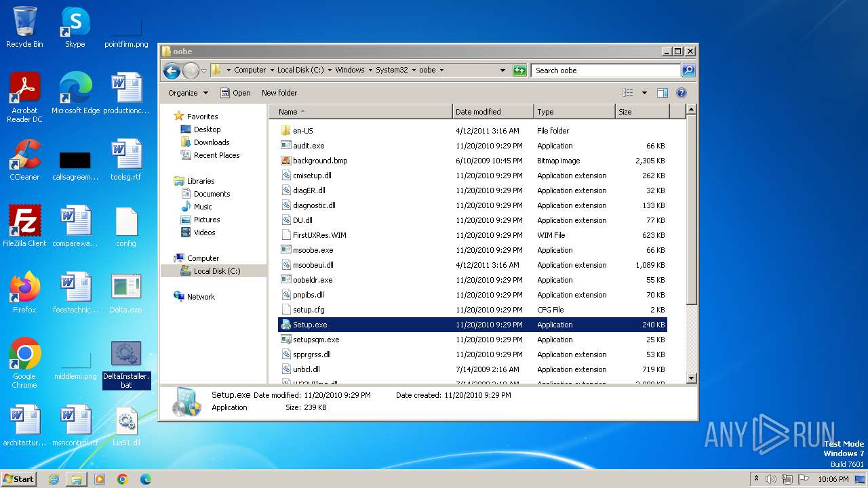Click the Open toolbar button

[235, 93]
